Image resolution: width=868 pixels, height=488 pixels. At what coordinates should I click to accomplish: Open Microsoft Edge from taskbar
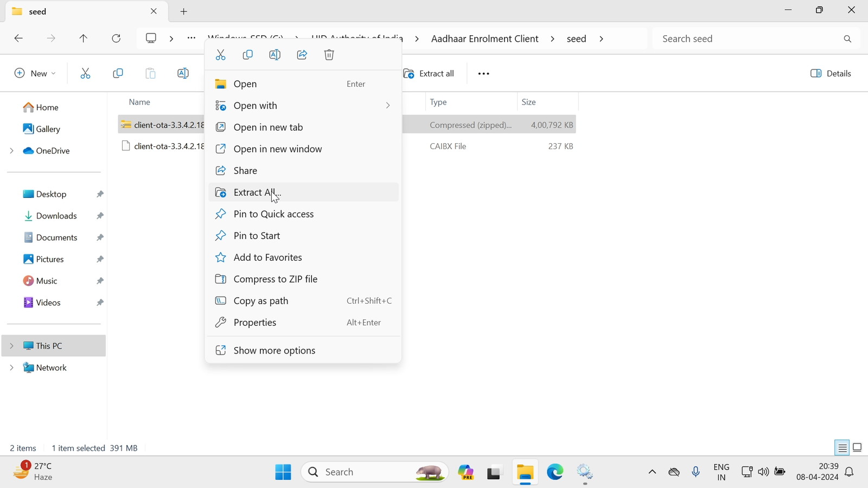pos(554,472)
